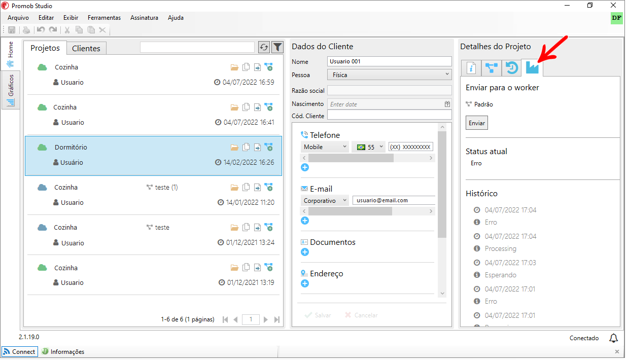Screen dimensions: 628x364
Task: Switch to the Projetos tab
Action: click(x=45, y=48)
